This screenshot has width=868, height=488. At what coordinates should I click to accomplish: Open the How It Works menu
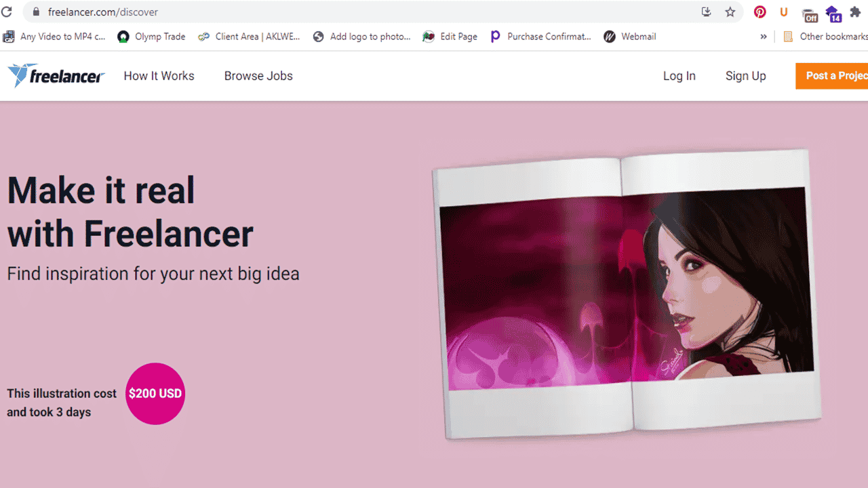point(159,76)
